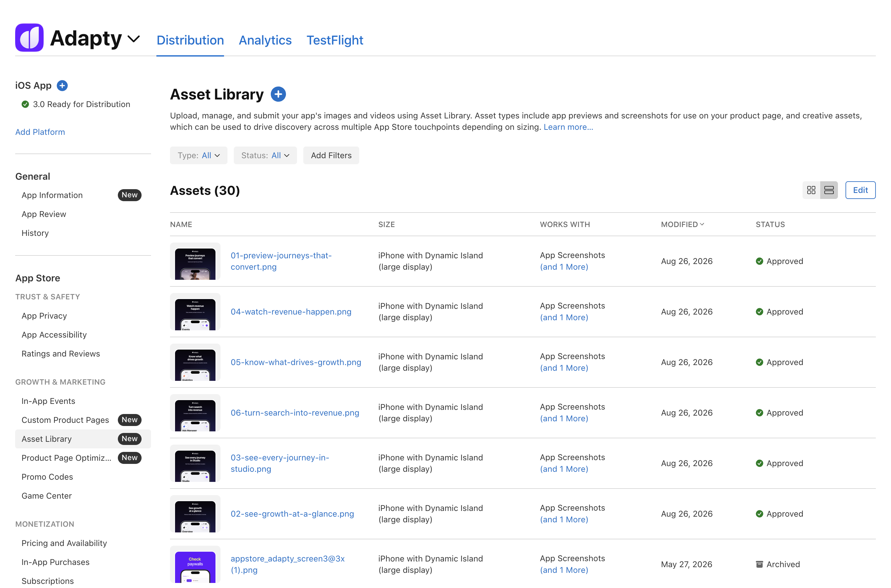Image resolution: width=891 pixels, height=588 pixels.
Task: Open the 05-know-what-drives-growth.png asset
Action: [296, 362]
